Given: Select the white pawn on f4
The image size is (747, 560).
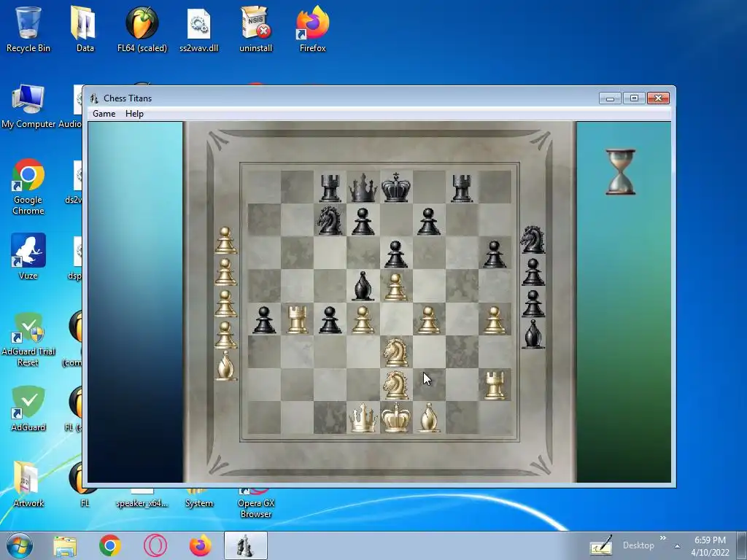Looking at the screenshot, I should [x=428, y=319].
